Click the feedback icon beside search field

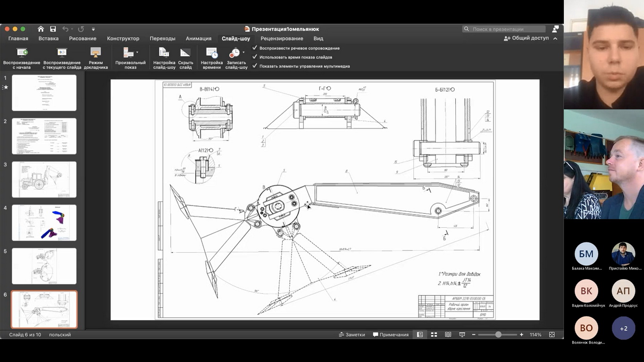click(x=555, y=29)
